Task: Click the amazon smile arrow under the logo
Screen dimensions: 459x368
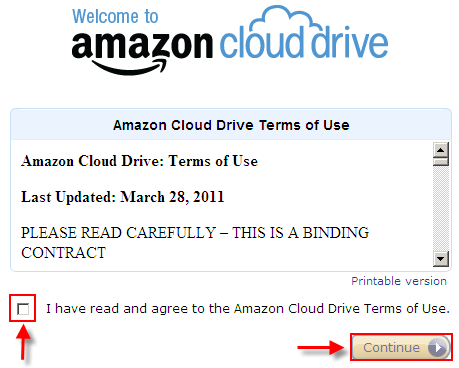Action: tap(128, 67)
